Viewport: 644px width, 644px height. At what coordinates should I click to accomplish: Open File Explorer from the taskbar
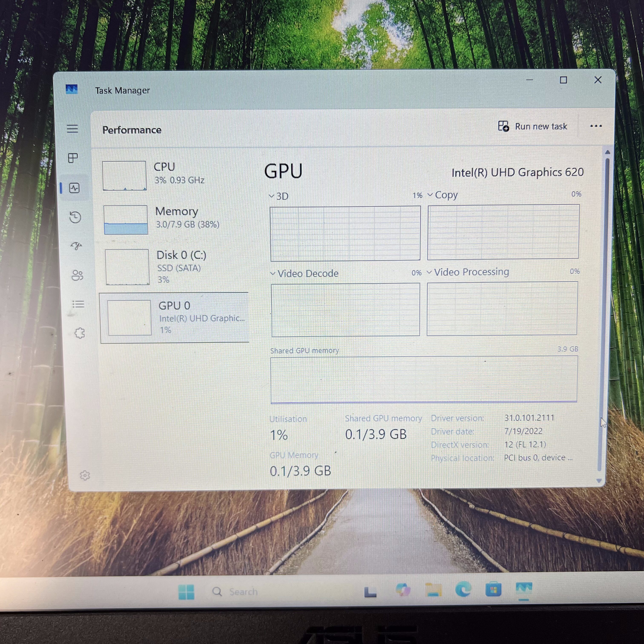click(x=434, y=590)
